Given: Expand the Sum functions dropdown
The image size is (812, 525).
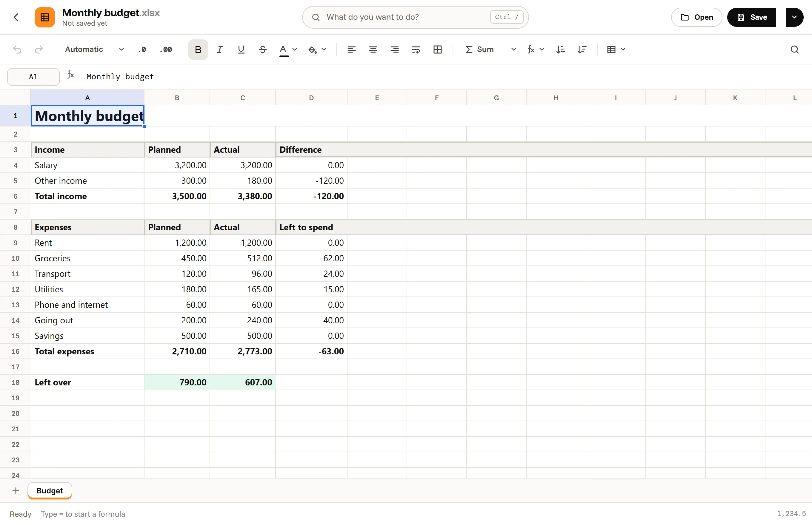Looking at the screenshot, I should (513, 50).
